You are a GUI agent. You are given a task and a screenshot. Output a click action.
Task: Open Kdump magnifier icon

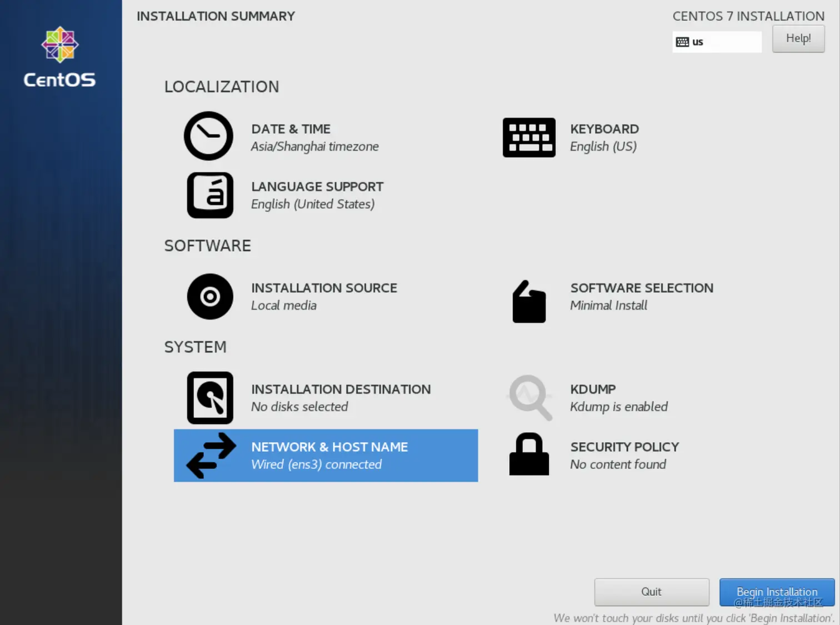pyautogui.click(x=531, y=397)
